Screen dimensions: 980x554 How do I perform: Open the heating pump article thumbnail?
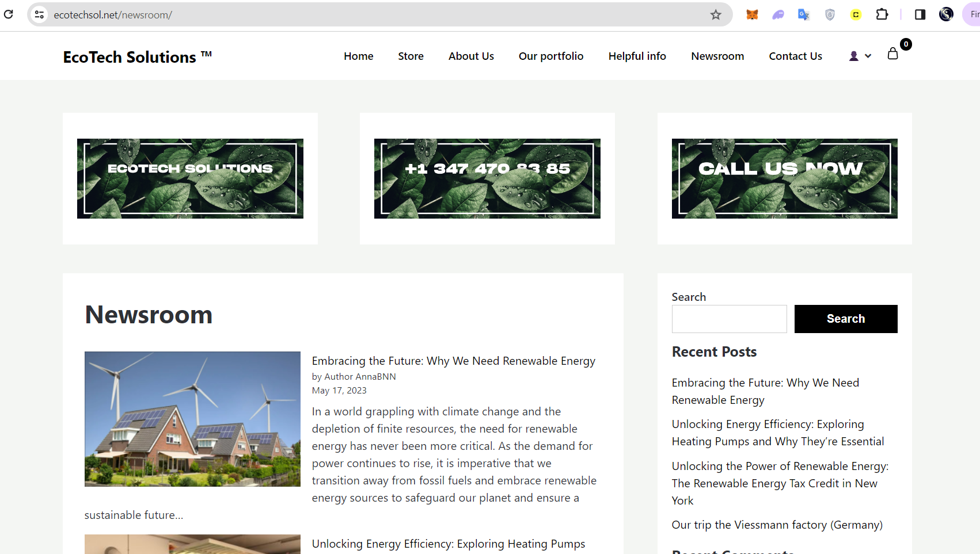(x=192, y=544)
